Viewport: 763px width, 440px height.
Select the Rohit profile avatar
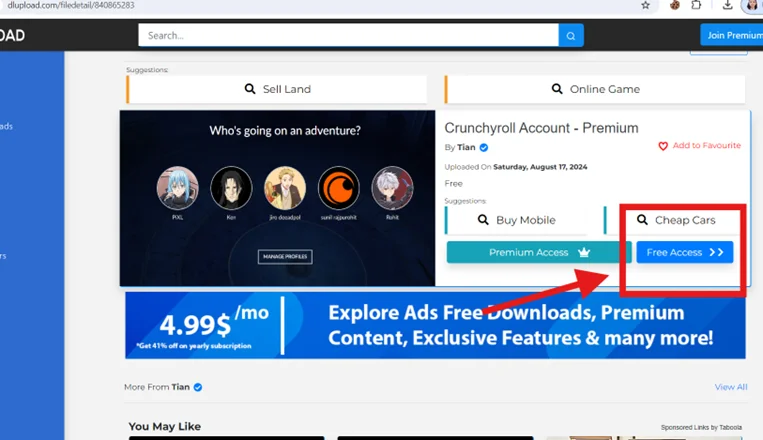(x=392, y=188)
